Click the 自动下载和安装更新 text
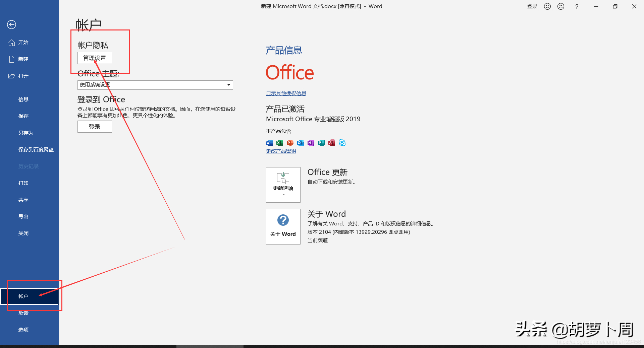The image size is (644, 348). coord(331,182)
